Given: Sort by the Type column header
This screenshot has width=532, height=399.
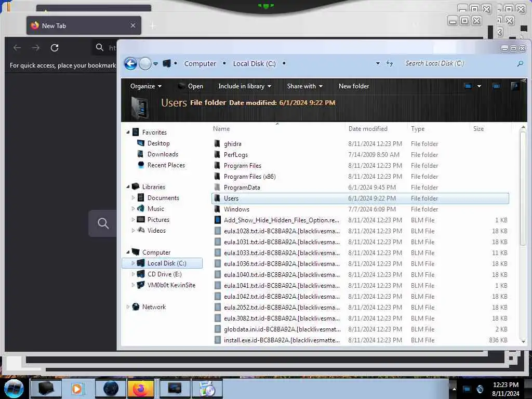Looking at the screenshot, I should pyautogui.click(x=418, y=129).
